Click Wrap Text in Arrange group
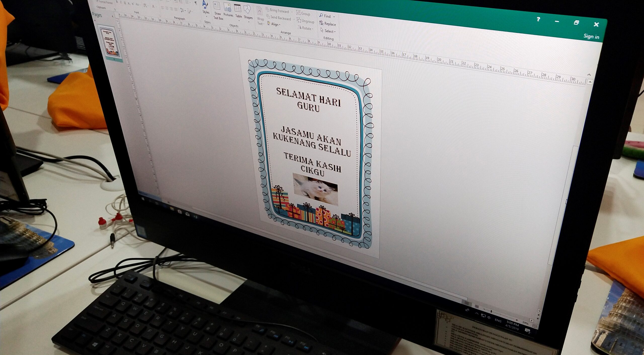Screen dimensions: 644x355 pos(260,16)
